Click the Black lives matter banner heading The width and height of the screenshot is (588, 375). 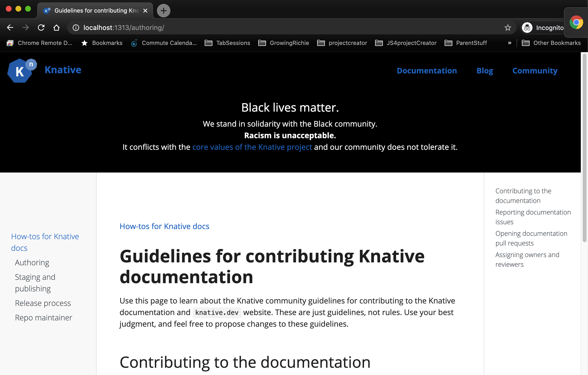[290, 108]
